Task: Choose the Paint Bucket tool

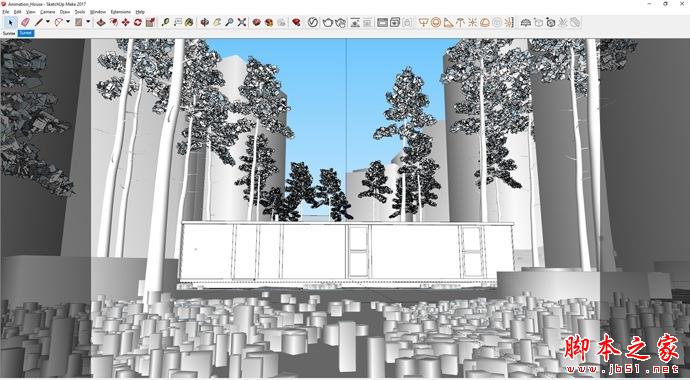Action: point(189,22)
